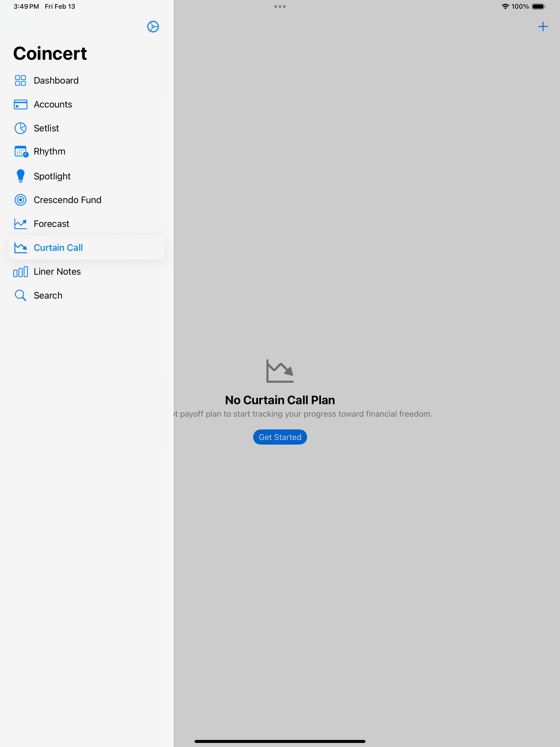
Task: Open the Dashboard section
Action: (x=56, y=80)
